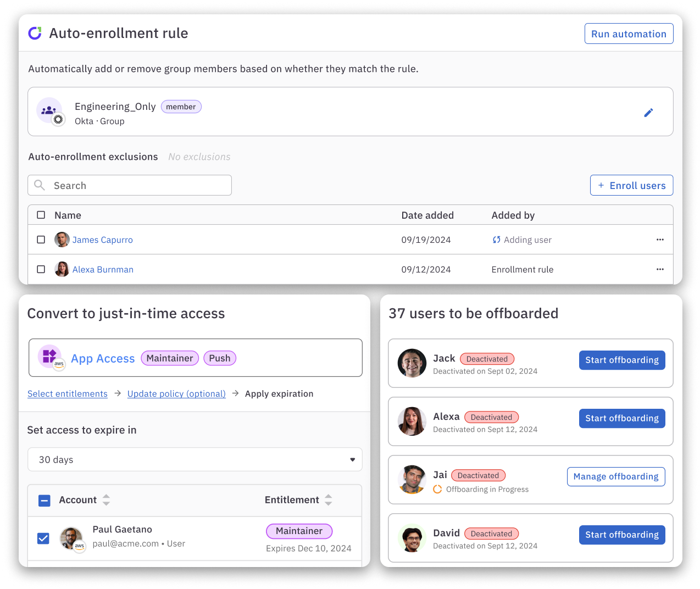Viewport: 700px width, 589px height.
Task: Click the offboarding progress spinner for Jai
Action: pos(437,489)
